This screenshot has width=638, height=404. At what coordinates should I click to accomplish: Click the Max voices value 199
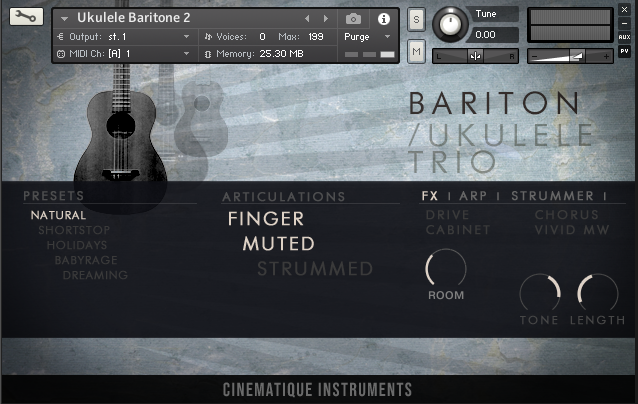tap(316, 37)
